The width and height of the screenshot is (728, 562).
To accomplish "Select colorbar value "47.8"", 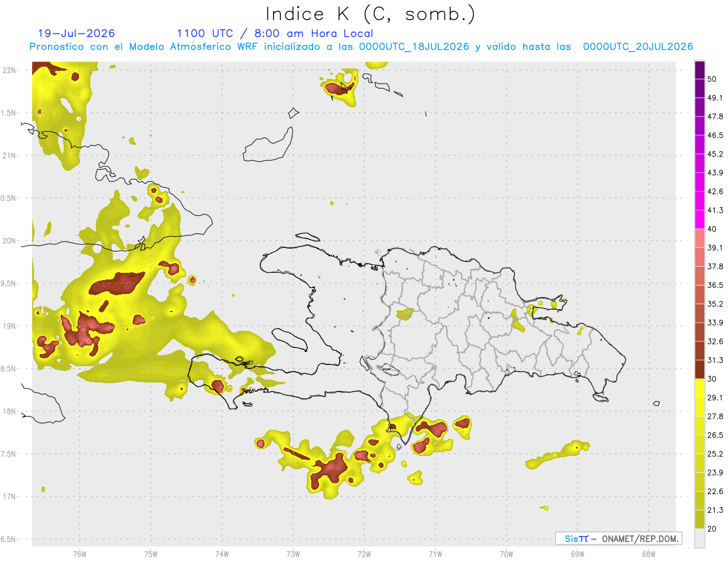I will point(716,116).
